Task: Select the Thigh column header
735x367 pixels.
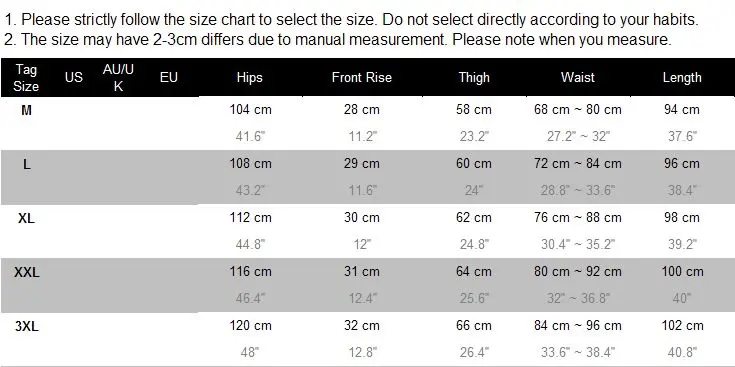Action: coord(474,77)
